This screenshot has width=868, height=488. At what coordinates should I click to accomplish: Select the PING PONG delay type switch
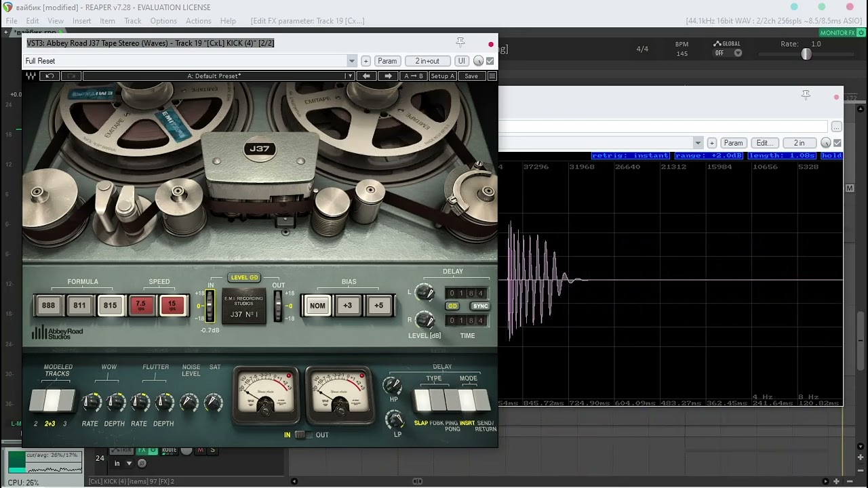pyautogui.click(x=452, y=401)
